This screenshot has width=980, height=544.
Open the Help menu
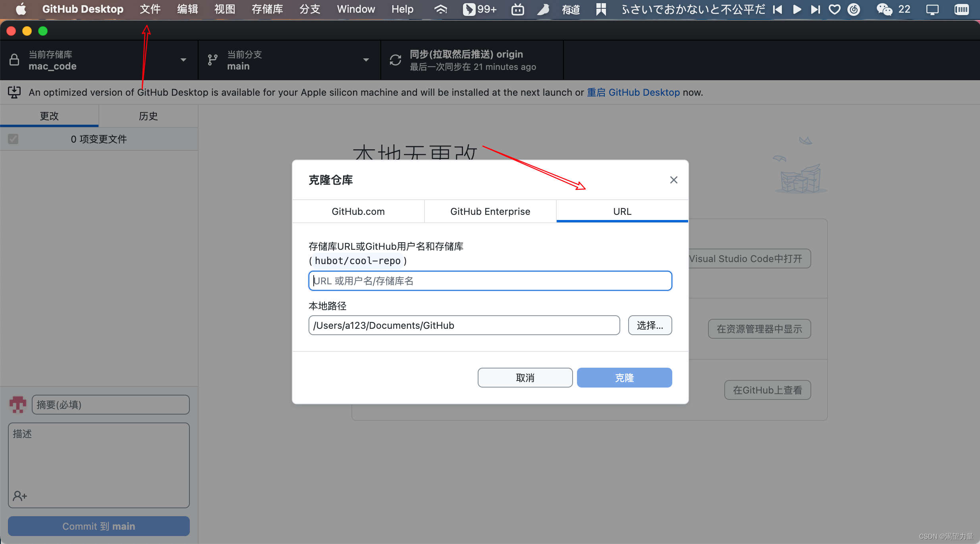(x=402, y=9)
